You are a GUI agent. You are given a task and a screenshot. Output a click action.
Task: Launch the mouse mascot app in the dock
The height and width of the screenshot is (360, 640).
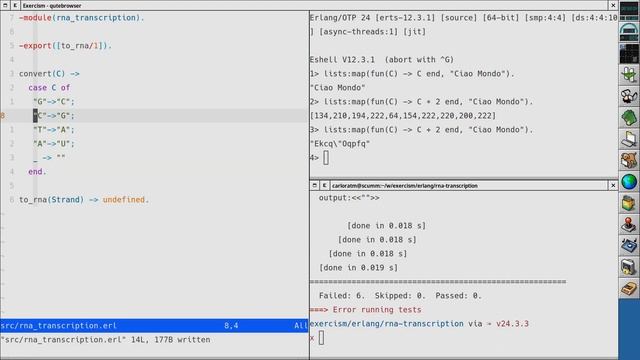tap(629, 96)
